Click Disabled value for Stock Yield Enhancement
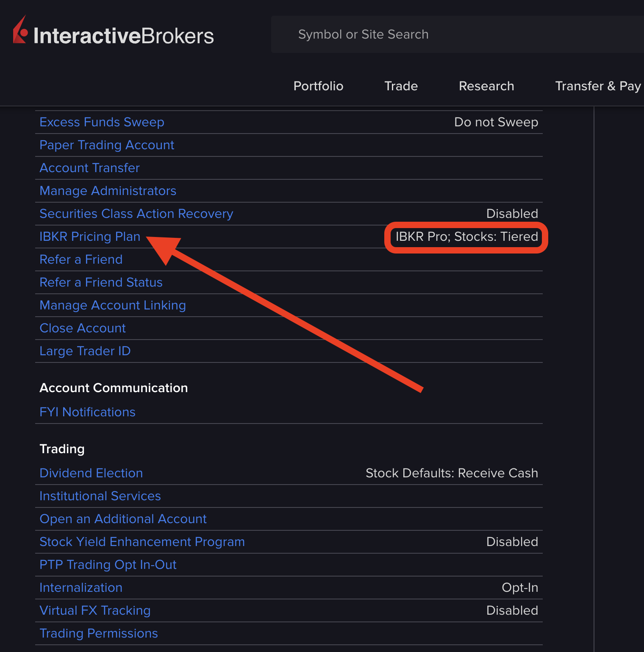 click(x=512, y=542)
